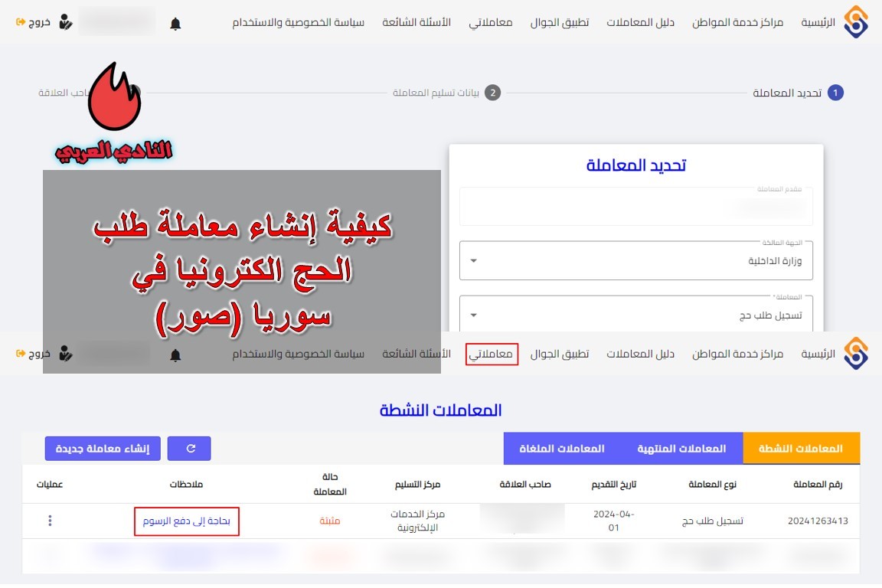Screen dimensions: 882x588
Task: Click the refresh button beside إنشاء معاملة جديدة
Action: click(189, 449)
